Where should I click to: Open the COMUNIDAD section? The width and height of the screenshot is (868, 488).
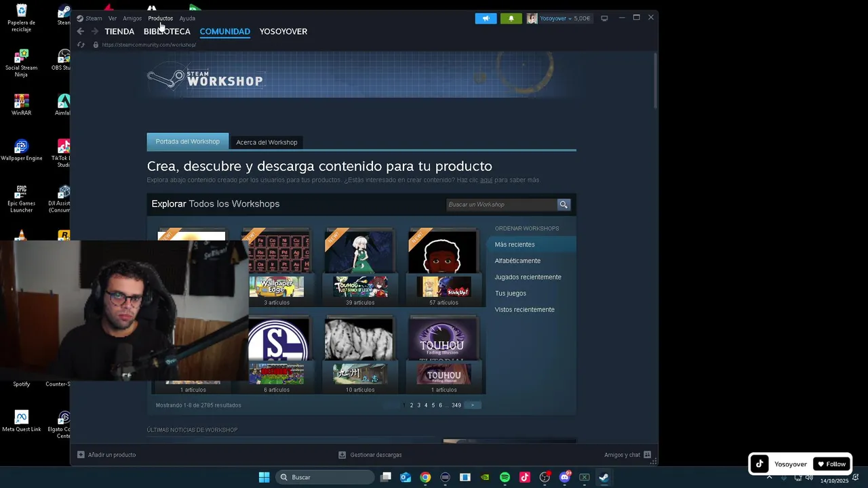tap(224, 31)
